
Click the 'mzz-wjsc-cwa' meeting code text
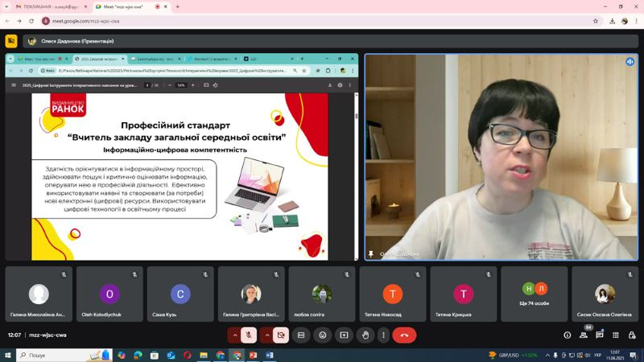click(47, 335)
